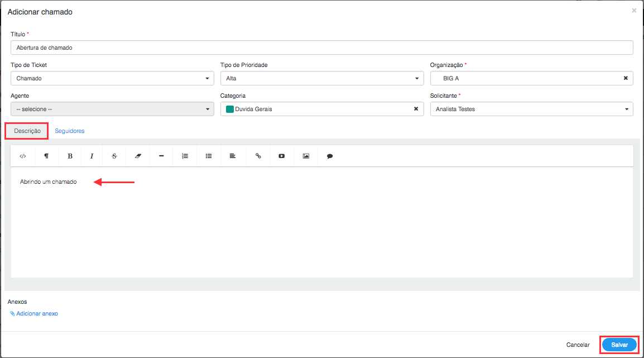Click the Salvar button
The height and width of the screenshot is (358, 644).
(619, 345)
